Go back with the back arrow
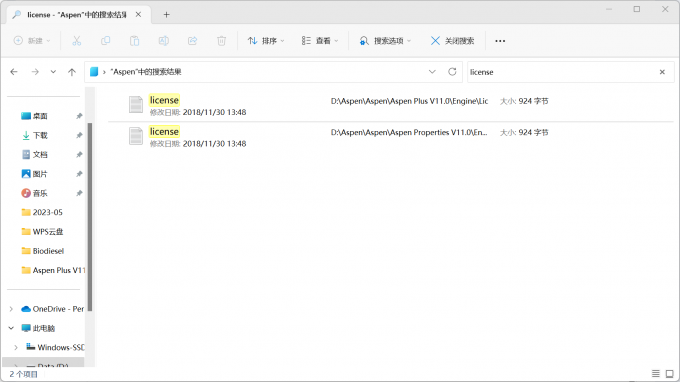This screenshot has height=382, width=680. click(14, 72)
